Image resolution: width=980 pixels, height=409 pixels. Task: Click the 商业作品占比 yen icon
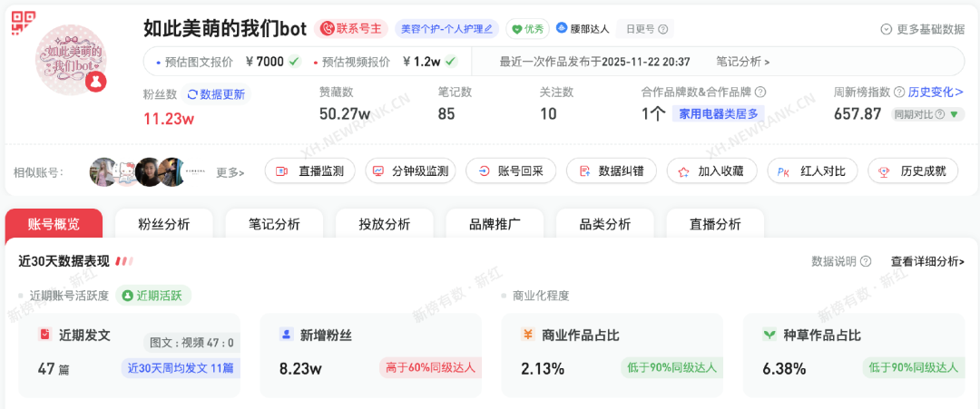click(527, 335)
